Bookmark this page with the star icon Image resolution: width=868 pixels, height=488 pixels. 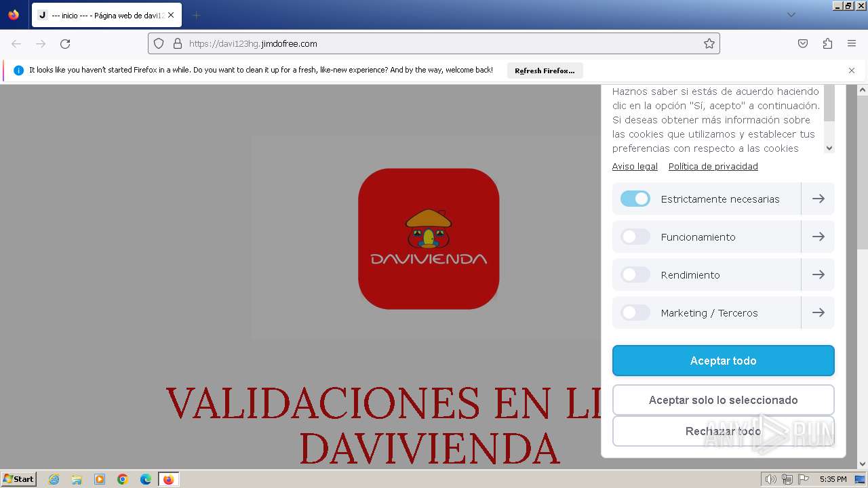[x=709, y=43]
